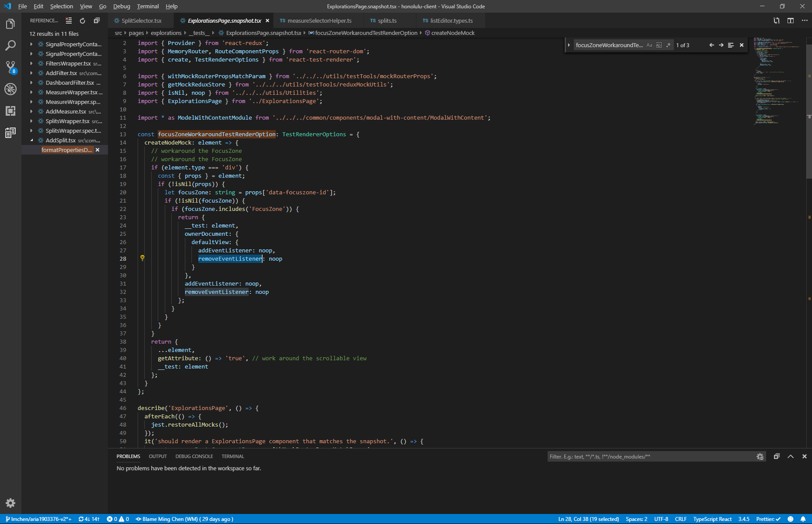This screenshot has height=524, width=812.
Task: Split the editor using the toolbar icon
Action: click(790, 20)
